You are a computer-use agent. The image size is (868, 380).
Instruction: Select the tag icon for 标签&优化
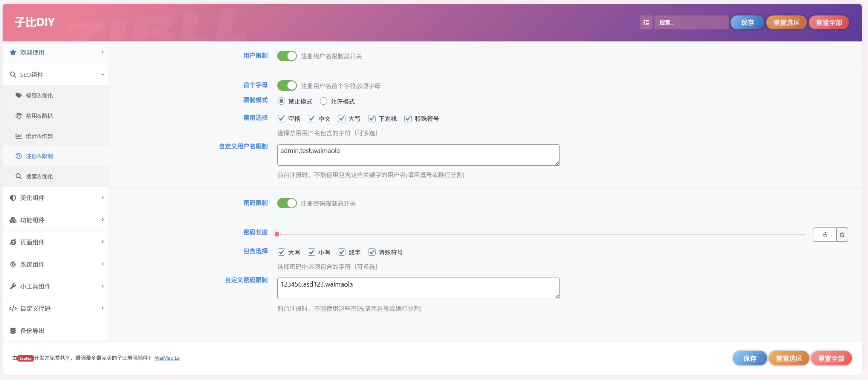tap(18, 95)
